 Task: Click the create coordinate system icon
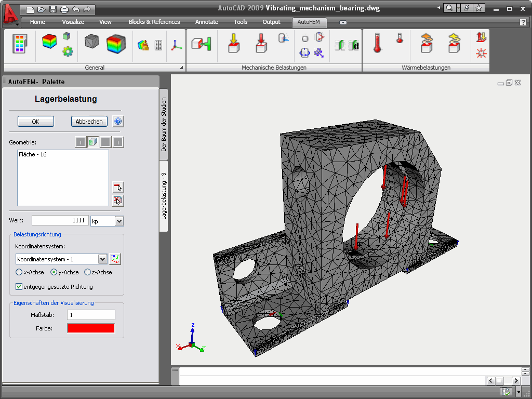pyautogui.click(x=115, y=259)
